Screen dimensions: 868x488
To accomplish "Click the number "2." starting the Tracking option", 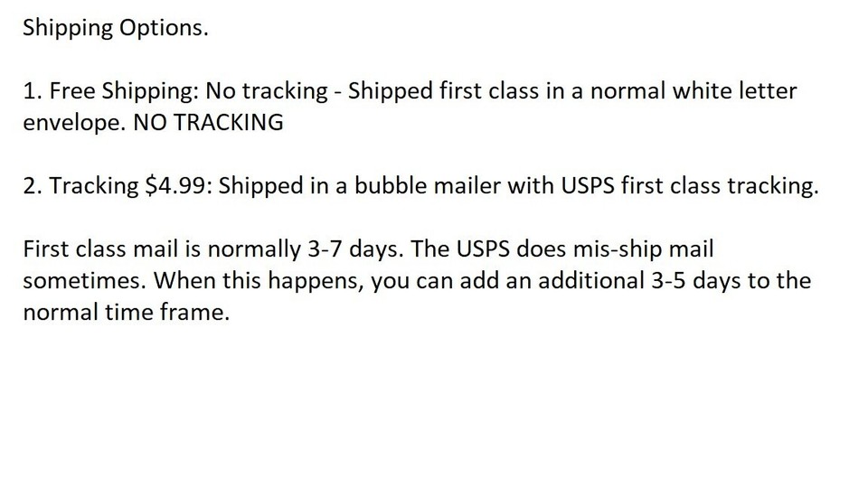I will coord(32,185).
